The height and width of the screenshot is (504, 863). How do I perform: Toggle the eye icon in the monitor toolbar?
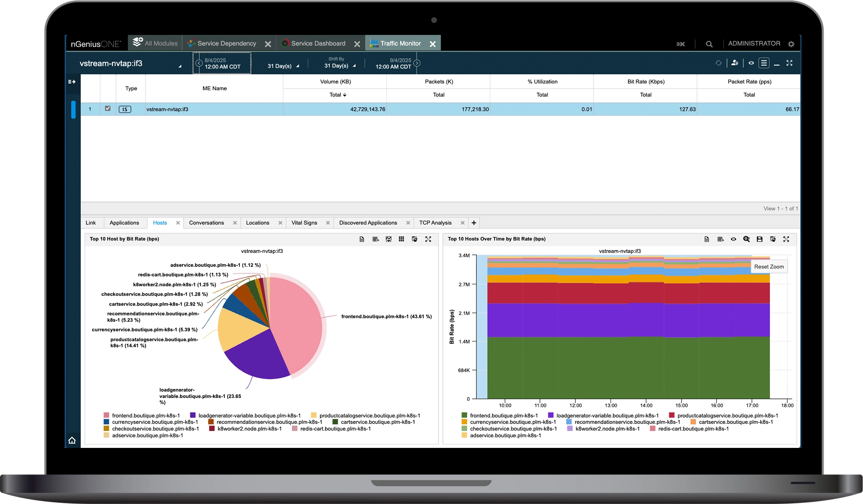click(x=751, y=63)
